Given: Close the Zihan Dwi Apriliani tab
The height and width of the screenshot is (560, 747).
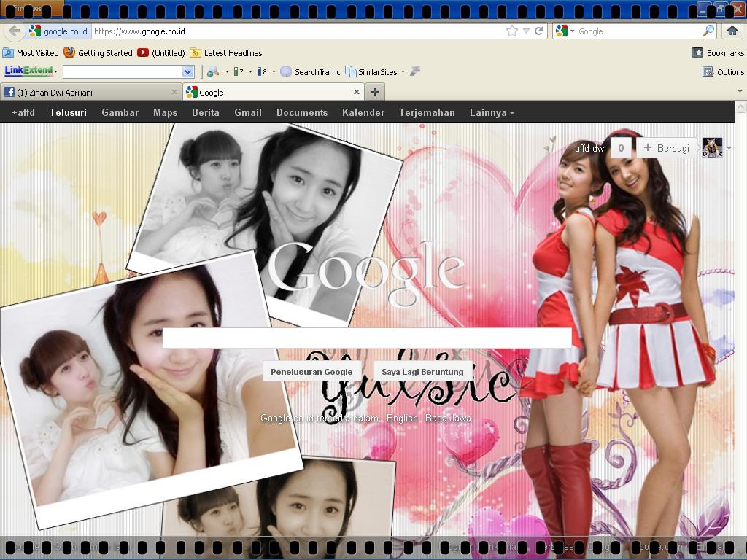Looking at the screenshot, I should pos(174,92).
